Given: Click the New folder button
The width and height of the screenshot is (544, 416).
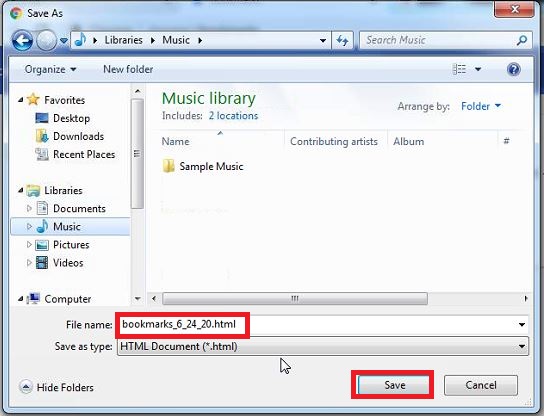Looking at the screenshot, I should click(x=128, y=69).
